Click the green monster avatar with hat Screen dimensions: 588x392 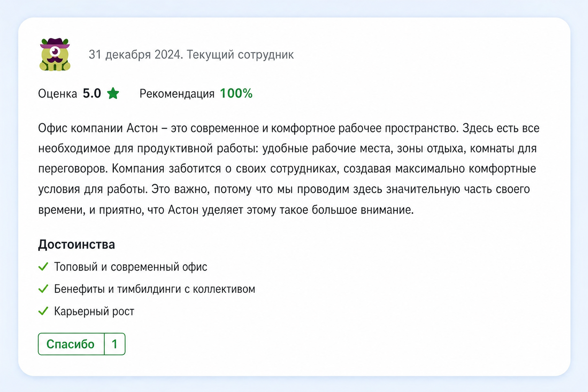click(x=55, y=54)
